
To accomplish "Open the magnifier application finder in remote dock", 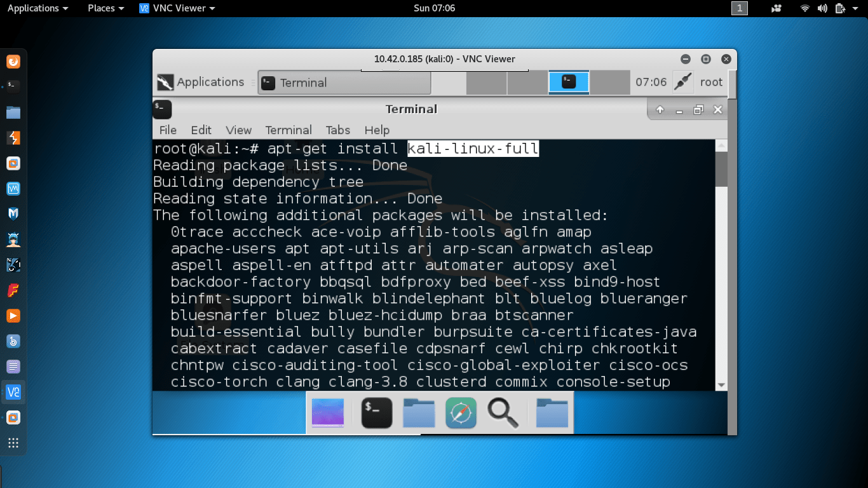I will pyautogui.click(x=503, y=413).
